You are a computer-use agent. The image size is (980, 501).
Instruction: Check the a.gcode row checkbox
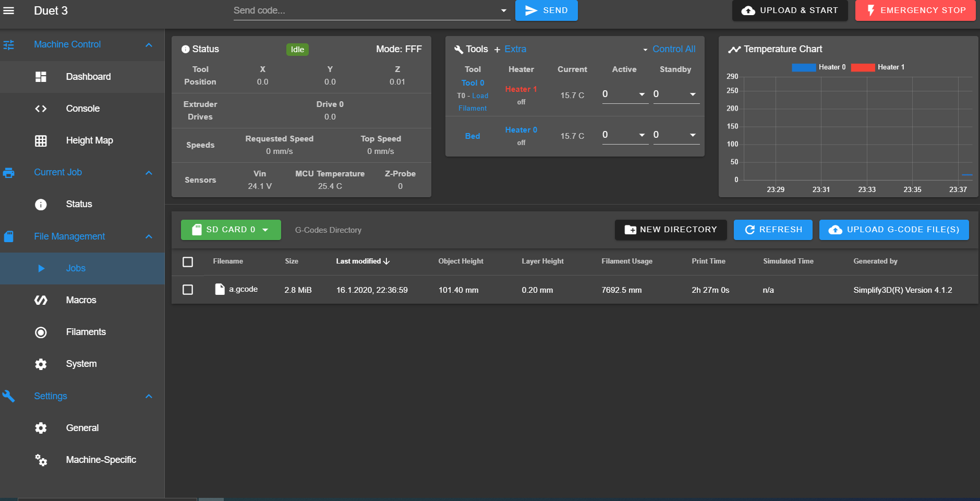(x=188, y=290)
